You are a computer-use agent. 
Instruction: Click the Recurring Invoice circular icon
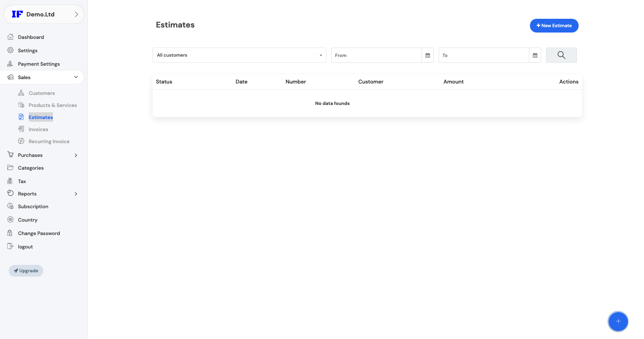(21, 141)
